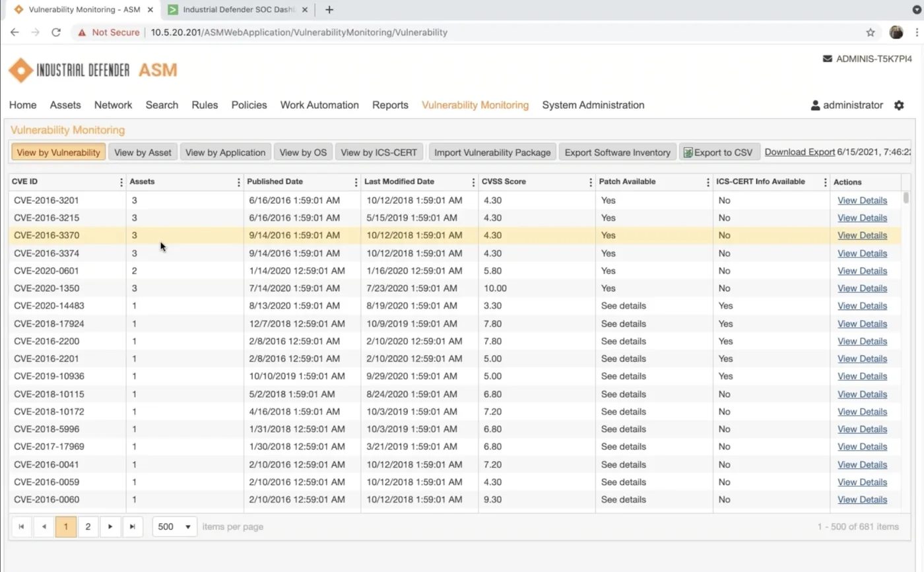
Task: Open the settings gear icon
Action: point(899,106)
